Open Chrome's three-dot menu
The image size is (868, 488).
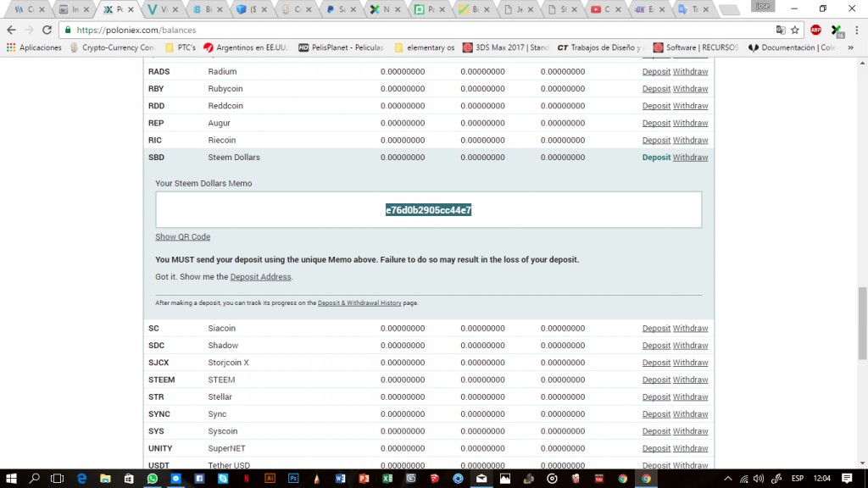[x=856, y=30]
